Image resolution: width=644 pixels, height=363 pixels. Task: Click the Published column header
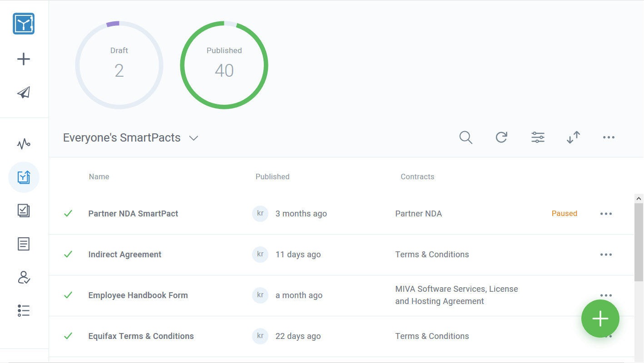point(272,177)
